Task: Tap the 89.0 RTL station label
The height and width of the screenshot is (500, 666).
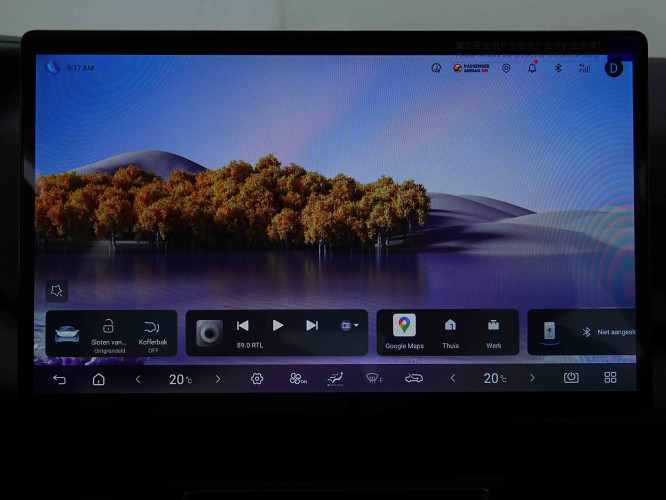Action: (250, 345)
